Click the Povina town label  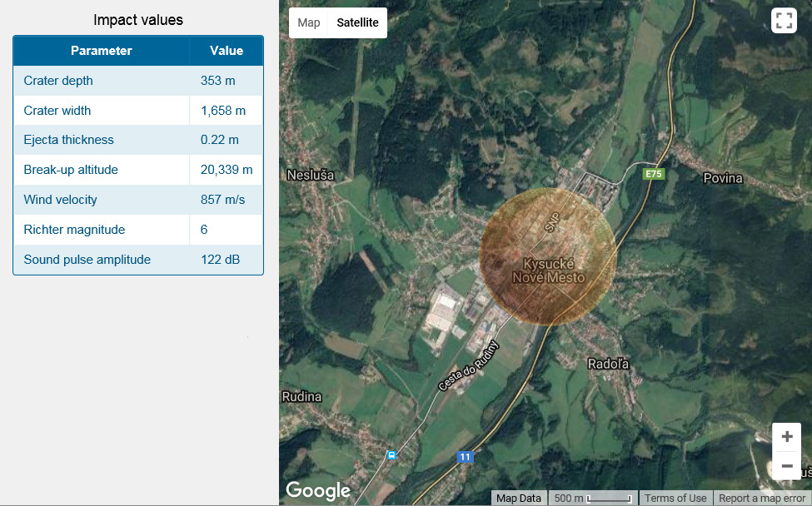(x=723, y=178)
